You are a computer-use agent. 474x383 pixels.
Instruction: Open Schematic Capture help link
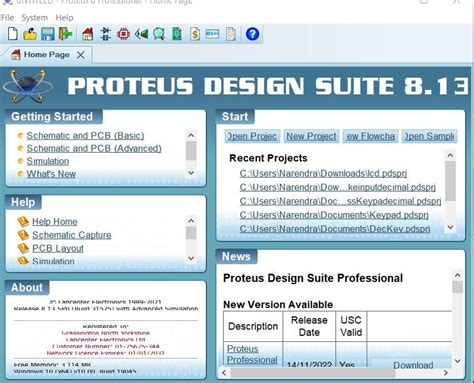(72, 235)
